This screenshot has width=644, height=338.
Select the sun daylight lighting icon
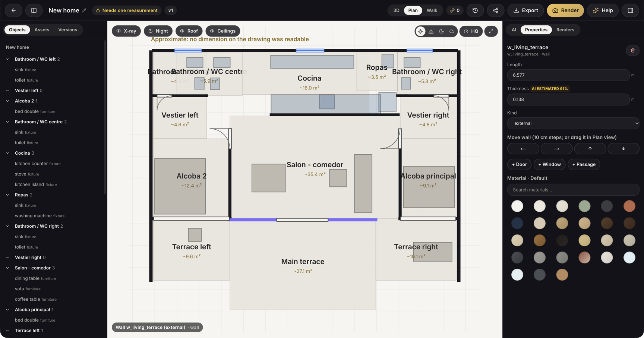(420, 31)
